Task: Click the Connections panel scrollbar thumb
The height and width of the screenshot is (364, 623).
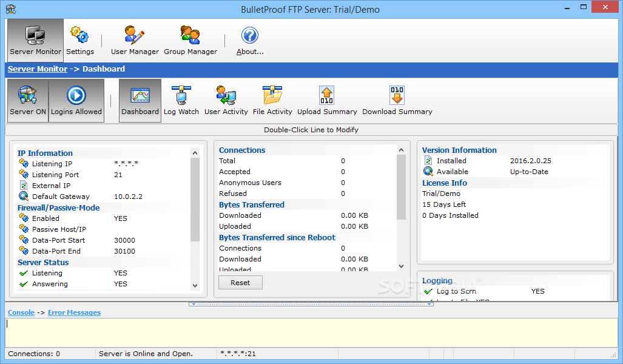Action: click(x=402, y=187)
